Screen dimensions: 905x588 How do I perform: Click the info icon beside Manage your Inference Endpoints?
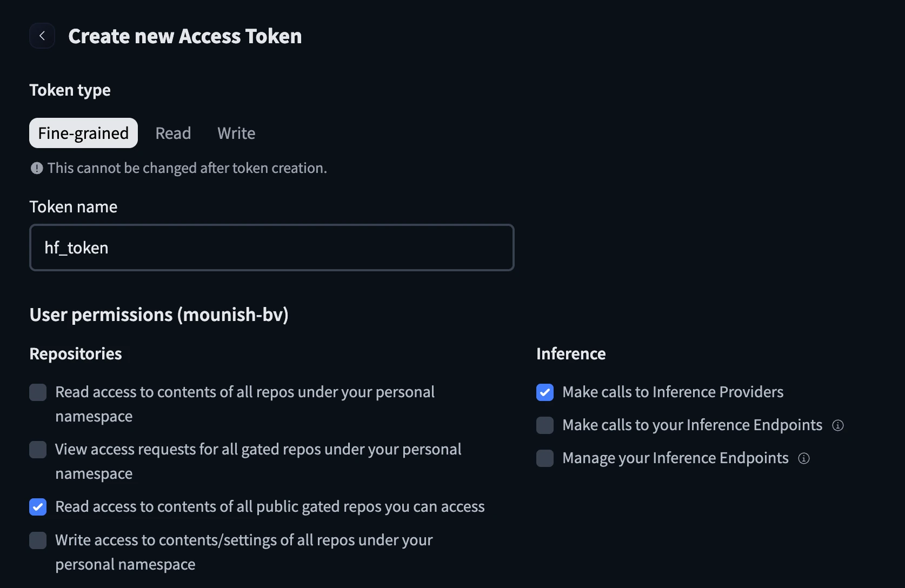tap(804, 458)
